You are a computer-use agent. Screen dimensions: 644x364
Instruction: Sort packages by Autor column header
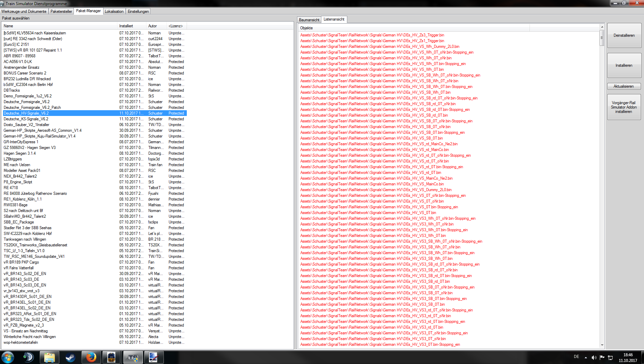point(157,26)
